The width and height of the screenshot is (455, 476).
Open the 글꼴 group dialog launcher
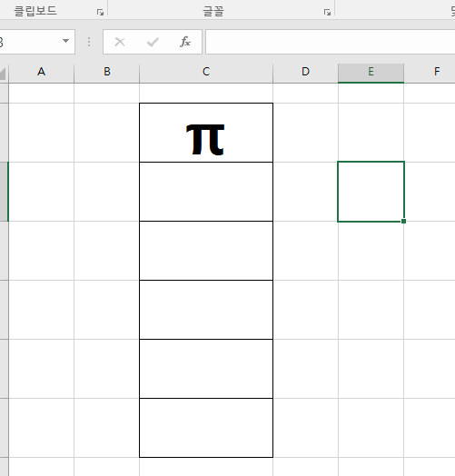click(x=327, y=13)
